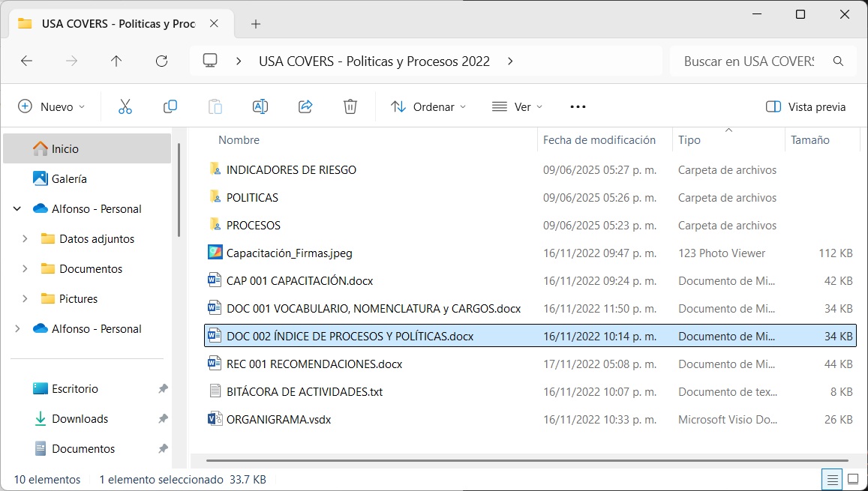This screenshot has width=868, height=491.
Task: Toggle the Vista previa pane
Action: (x=806, y=106)
